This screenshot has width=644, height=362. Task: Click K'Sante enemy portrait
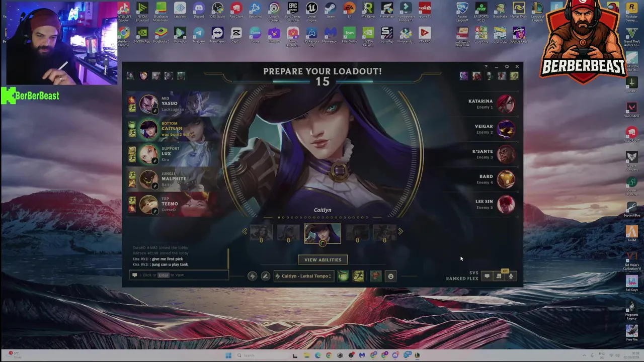point(506,154)
